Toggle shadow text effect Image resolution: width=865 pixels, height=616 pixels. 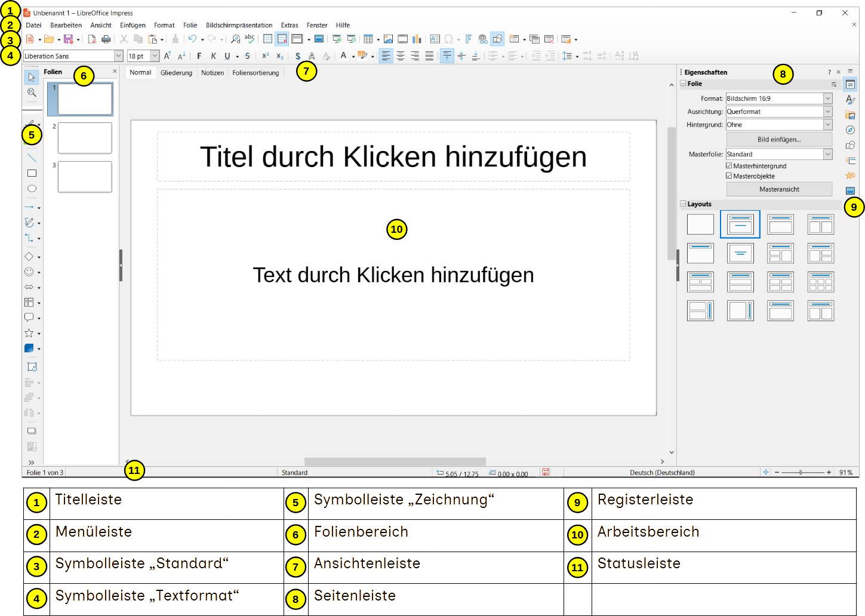pos(297,56)
